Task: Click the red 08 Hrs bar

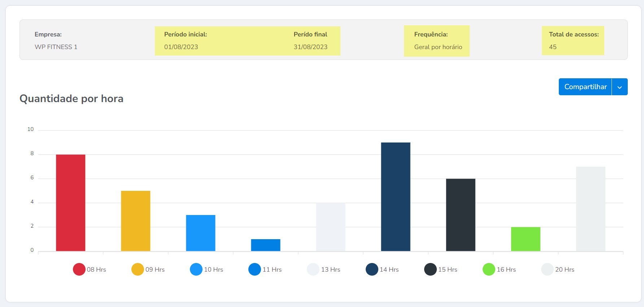Action: (x=71, y=203)
